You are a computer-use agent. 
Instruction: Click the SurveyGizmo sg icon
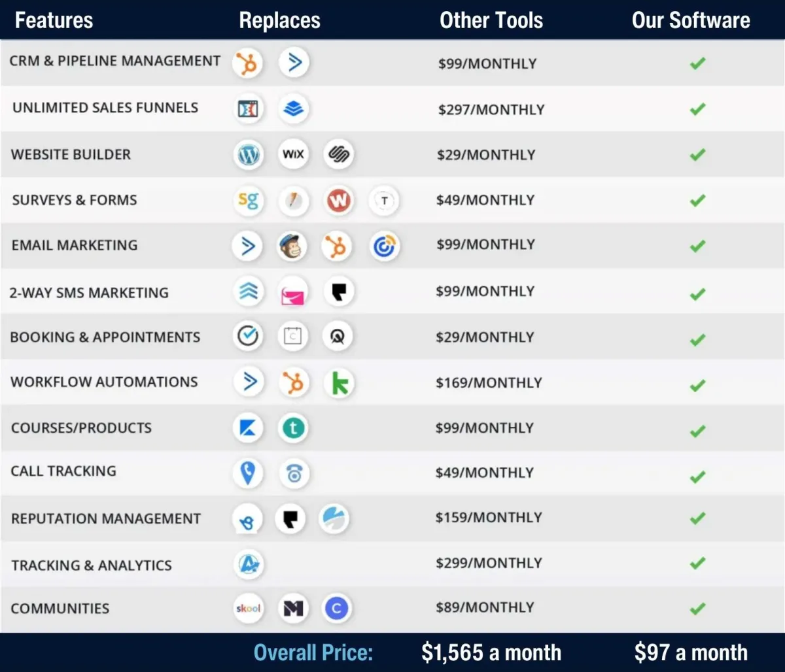click(x=248, y=200)
